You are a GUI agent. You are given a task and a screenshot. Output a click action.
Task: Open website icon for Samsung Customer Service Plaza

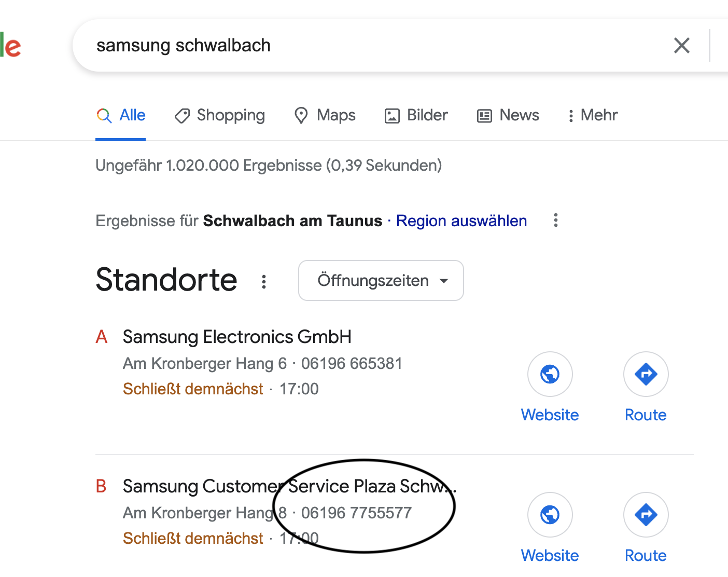tap(550, 515)
